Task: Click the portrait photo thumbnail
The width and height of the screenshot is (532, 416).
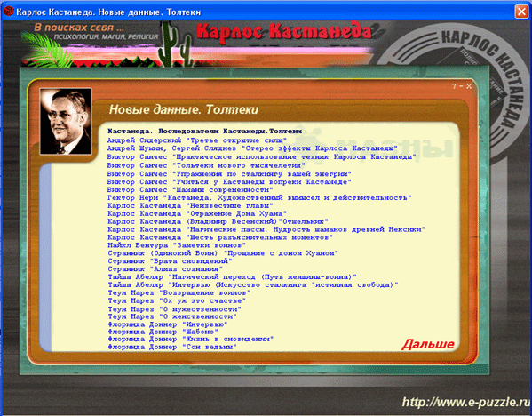Action: click(66, 122)
